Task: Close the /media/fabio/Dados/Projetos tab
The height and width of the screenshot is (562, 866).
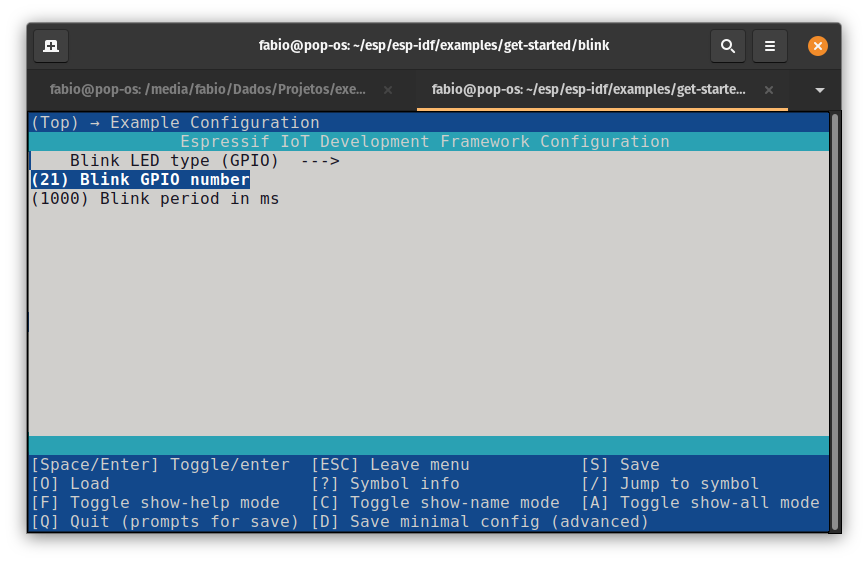Action: pos(388,90)
